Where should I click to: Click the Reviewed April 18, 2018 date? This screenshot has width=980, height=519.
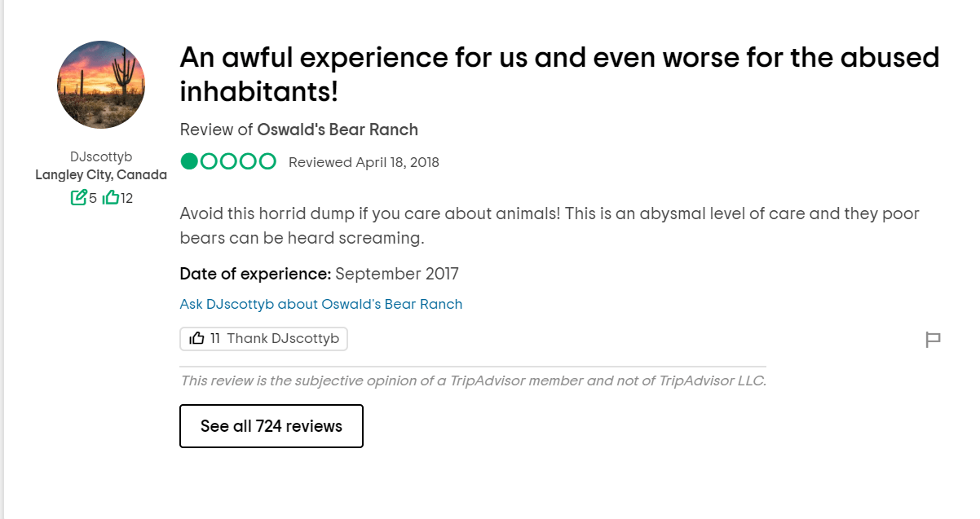364,162
